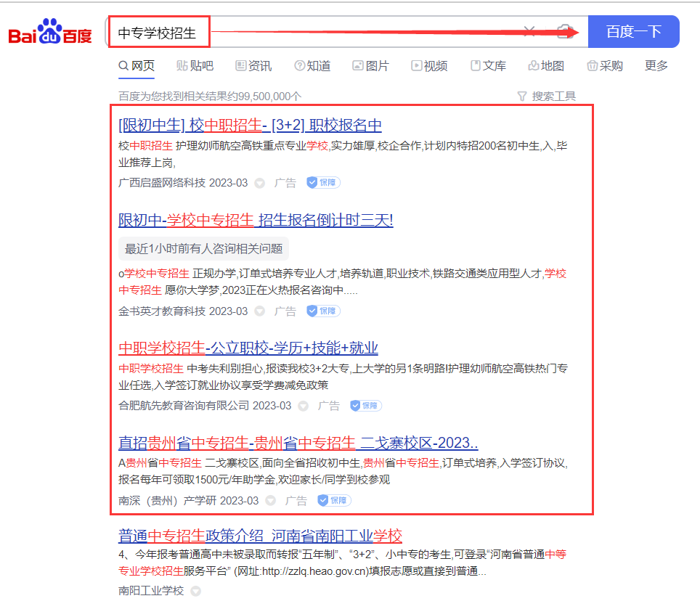Click 保障 badge on 南深(贵州)产学研 ad
700x609 pixels.
coord(334,500)
